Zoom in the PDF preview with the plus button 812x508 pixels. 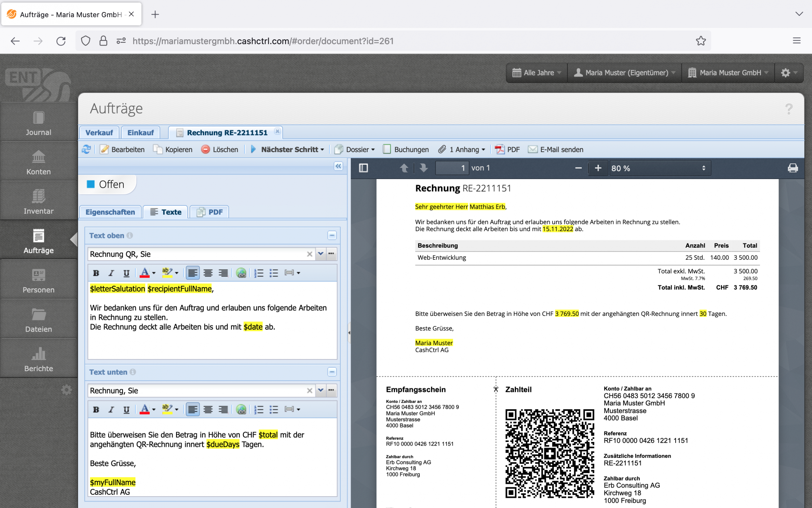pos(598,168)
